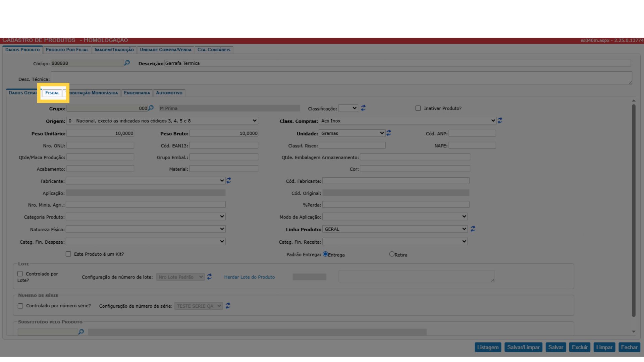The width and height of the screenshot is (644, 362).
Task: Open Origem dropdown
Action: click(162, 121)
